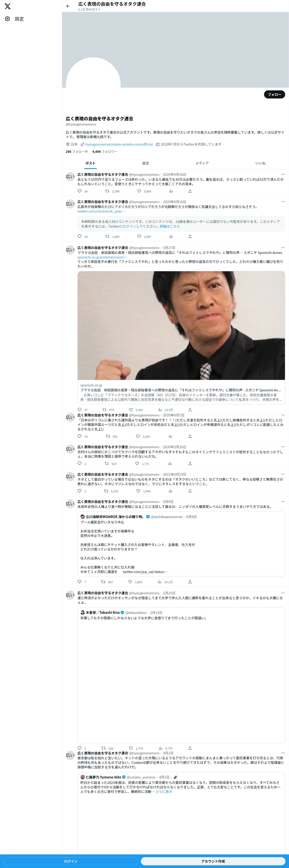Like the April 23, 2021 post
289x868 pixels.
pos(138,491)
